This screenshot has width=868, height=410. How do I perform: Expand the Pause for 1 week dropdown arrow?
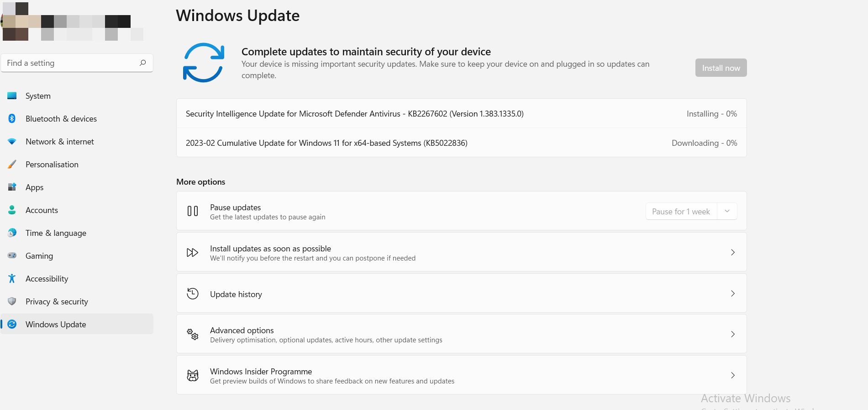coord(727,211)
